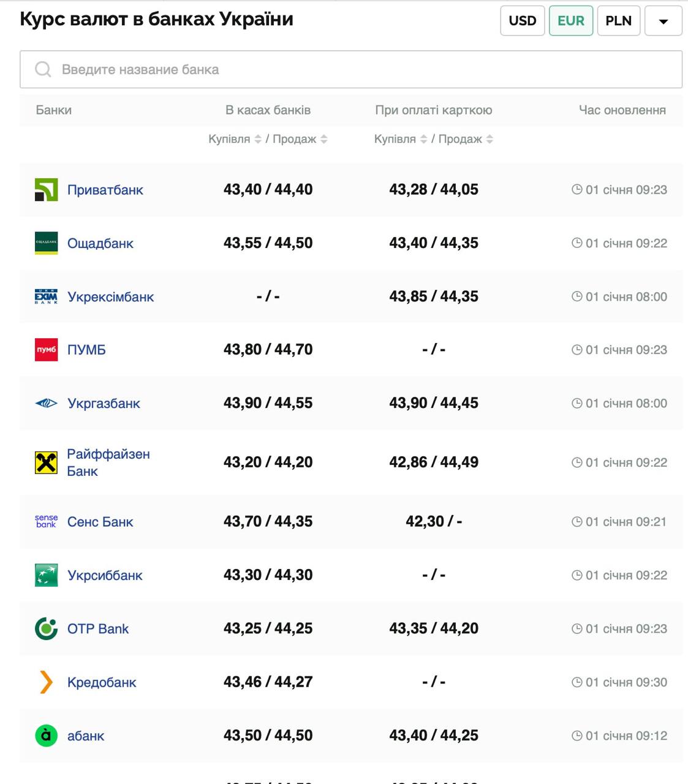
Task: Click the bank name search field
Action: tap(350, 70)
